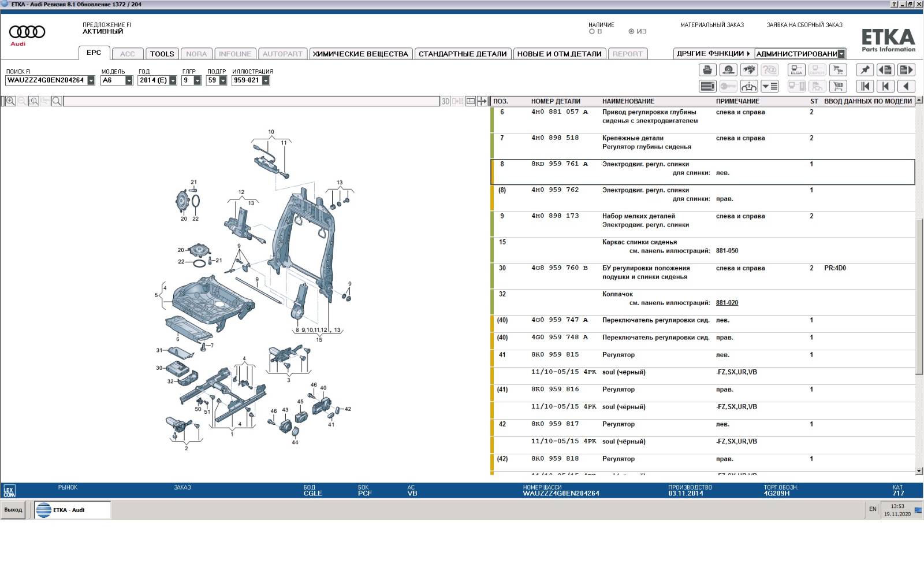Viewport: 924px width, 578px height.
Task: Expand the ПОИСК FI VIN dropdown
Action: click(x=91, y=81)
